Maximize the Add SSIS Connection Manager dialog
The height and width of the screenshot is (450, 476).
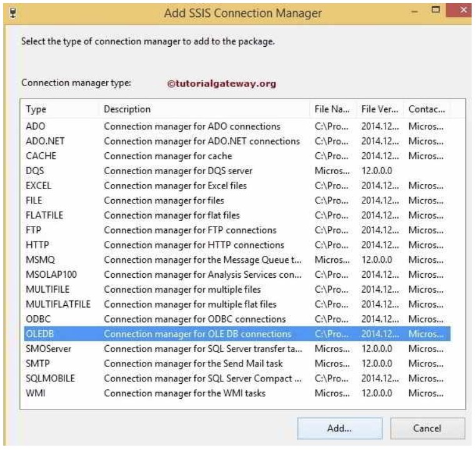435,10
